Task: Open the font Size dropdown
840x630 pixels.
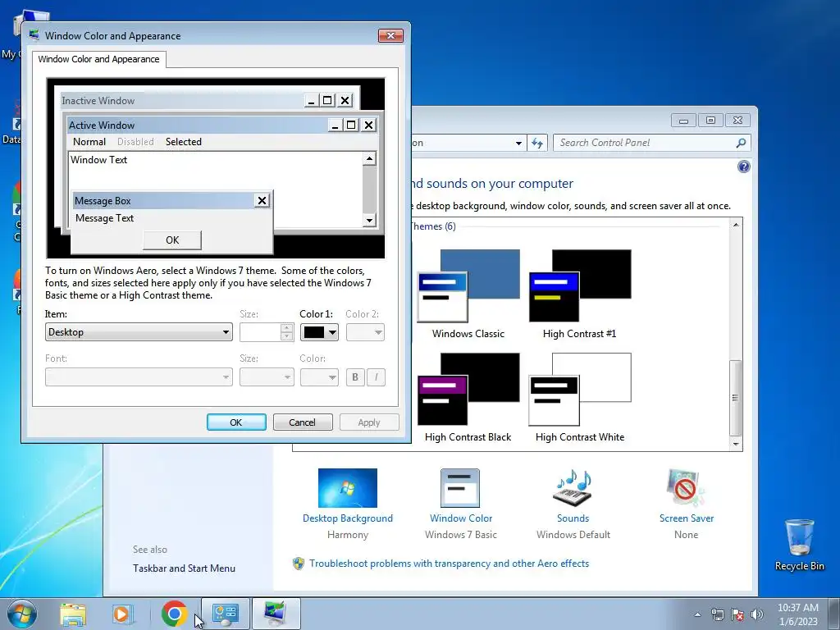Action: pos(267,377)
